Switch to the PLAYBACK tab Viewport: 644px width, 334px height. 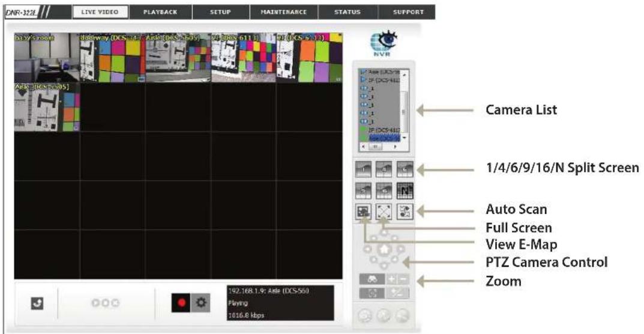pos(160,12)
